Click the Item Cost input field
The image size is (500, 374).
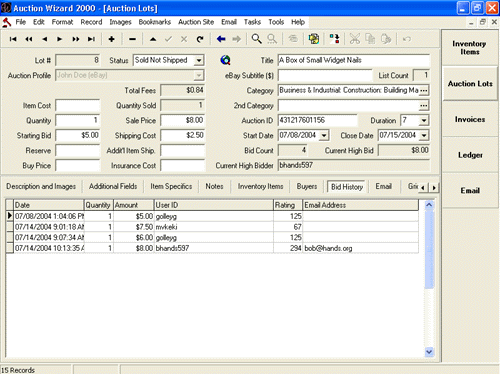click(x=78, y=106)
